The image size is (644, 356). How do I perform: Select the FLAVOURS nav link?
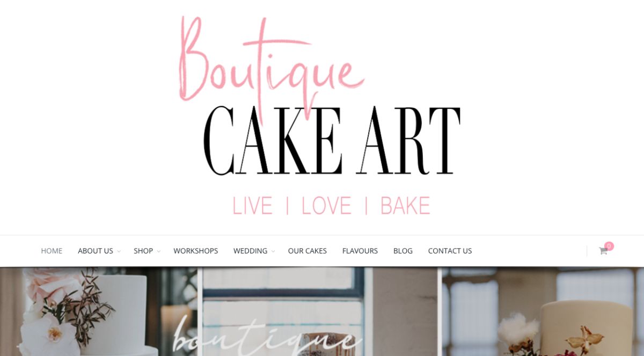[x=360, y=251]
